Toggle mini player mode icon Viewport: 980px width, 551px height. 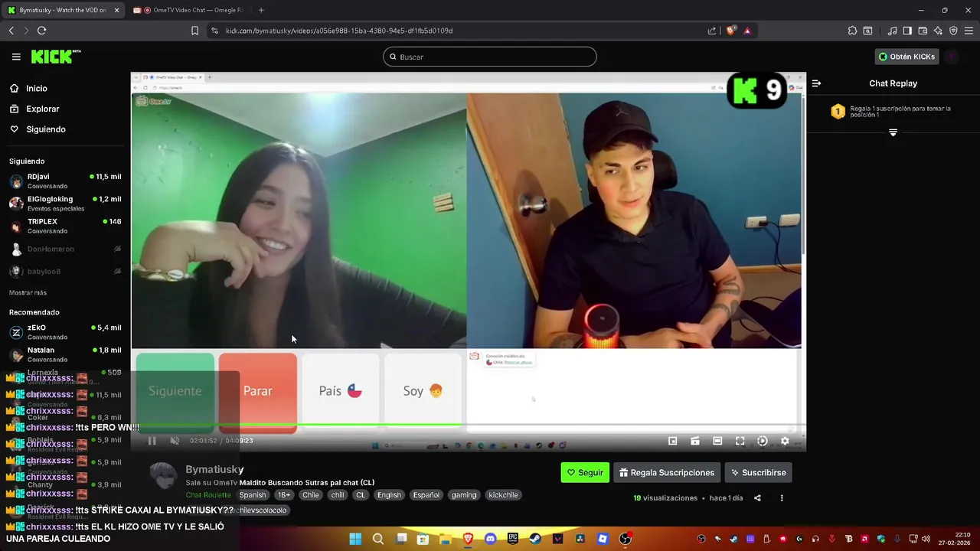672,441
